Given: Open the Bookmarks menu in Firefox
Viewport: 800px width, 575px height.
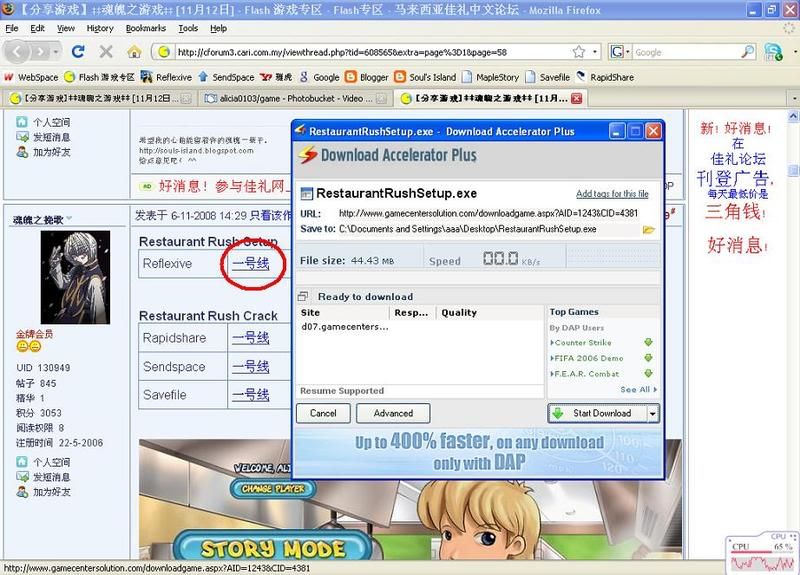Looking at the screenshot, I should (x=144, y=28).
